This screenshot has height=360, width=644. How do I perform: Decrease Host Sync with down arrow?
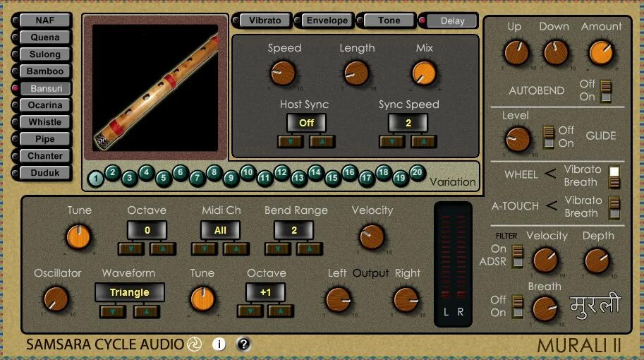point(291,141)
